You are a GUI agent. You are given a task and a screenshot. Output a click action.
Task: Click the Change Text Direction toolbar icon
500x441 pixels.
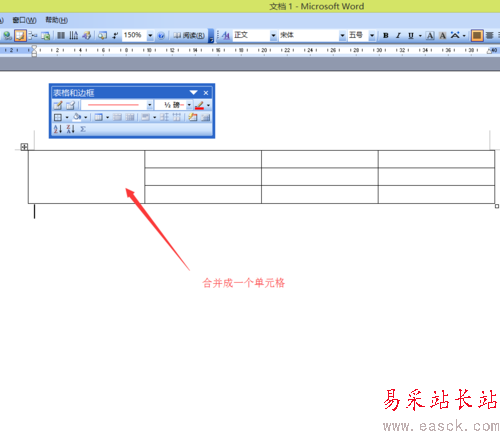click(74, 35)
